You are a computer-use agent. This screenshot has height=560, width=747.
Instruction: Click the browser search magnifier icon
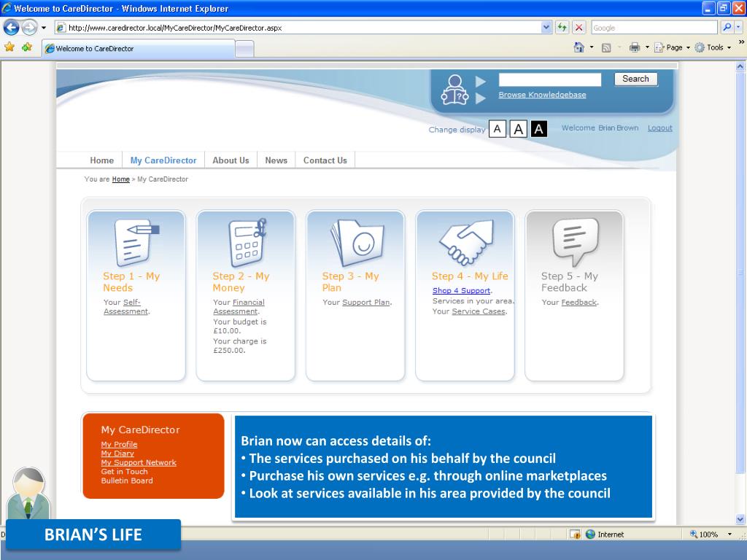pos(727,28)
